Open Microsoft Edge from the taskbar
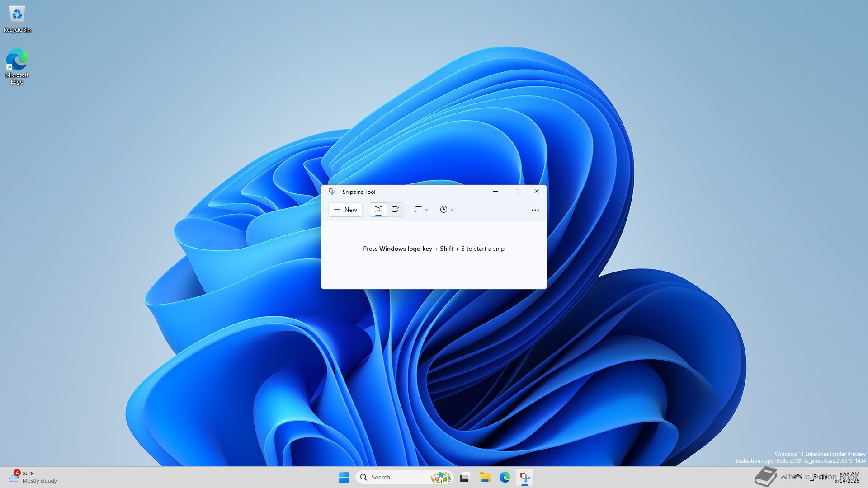The width and height of the screenshot is (868, 488). pos(505,478)
